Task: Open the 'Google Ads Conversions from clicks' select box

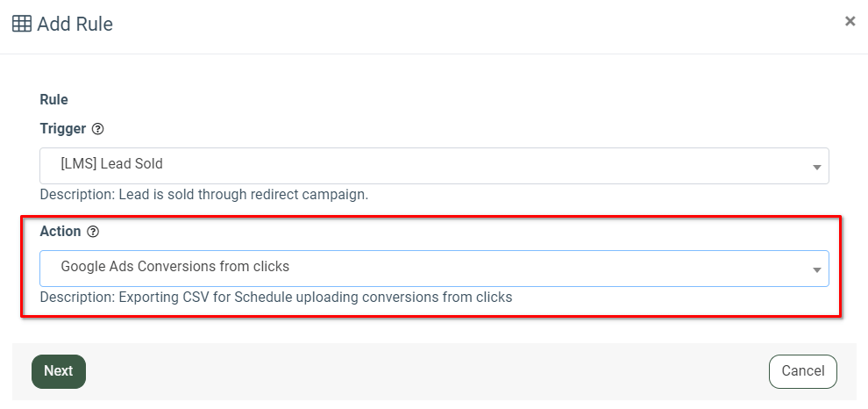Action: click(434, 269)
